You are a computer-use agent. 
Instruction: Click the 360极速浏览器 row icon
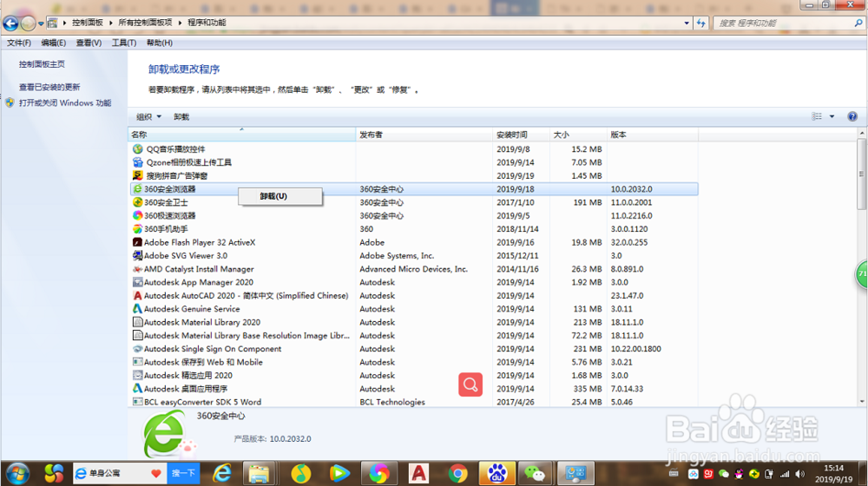coord(138,216)
